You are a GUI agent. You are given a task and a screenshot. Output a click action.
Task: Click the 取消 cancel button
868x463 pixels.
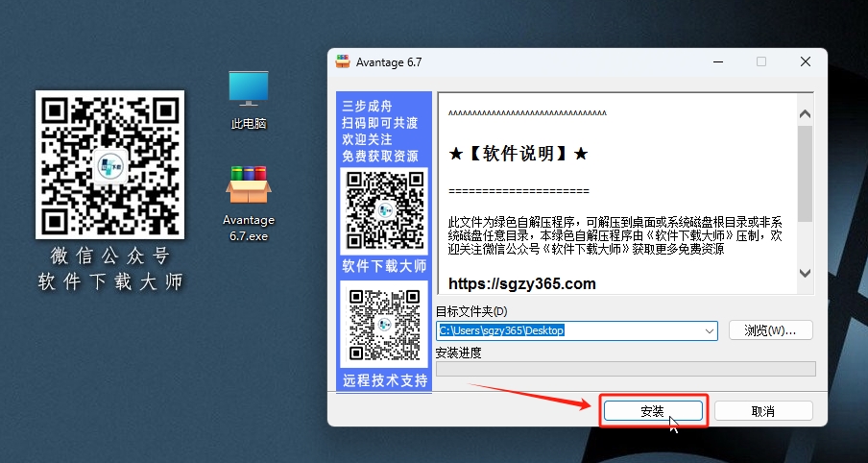tap(763, 411)
